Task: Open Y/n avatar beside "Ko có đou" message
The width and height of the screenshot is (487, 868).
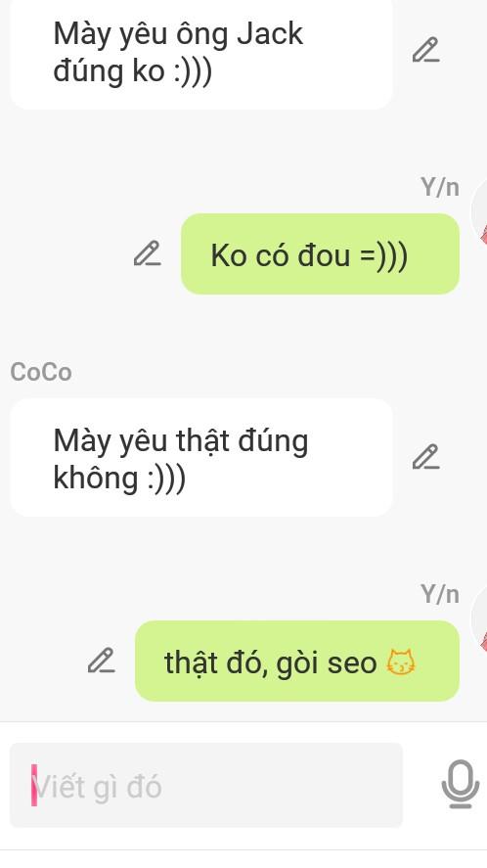Action: pos(479,213)
